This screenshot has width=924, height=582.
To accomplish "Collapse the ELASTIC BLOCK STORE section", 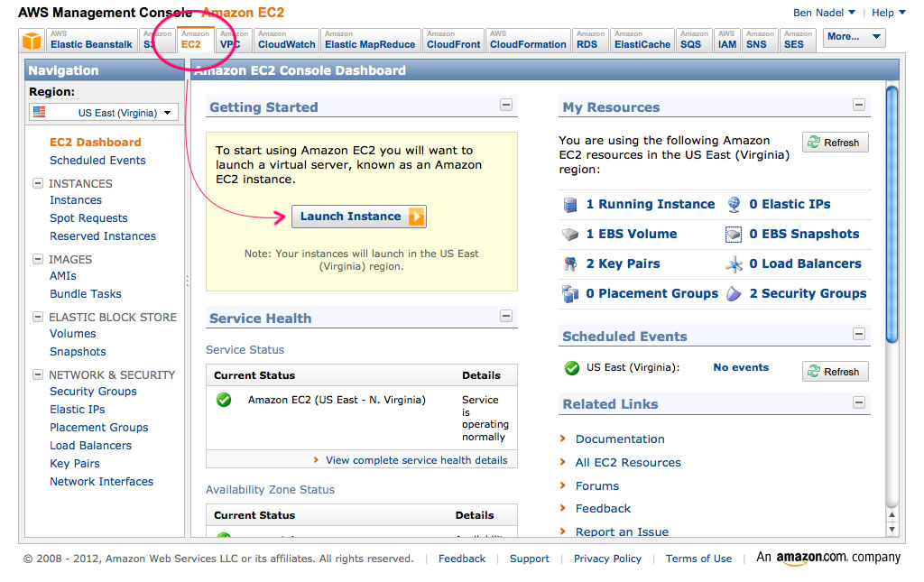I will (x=38, y=317).
